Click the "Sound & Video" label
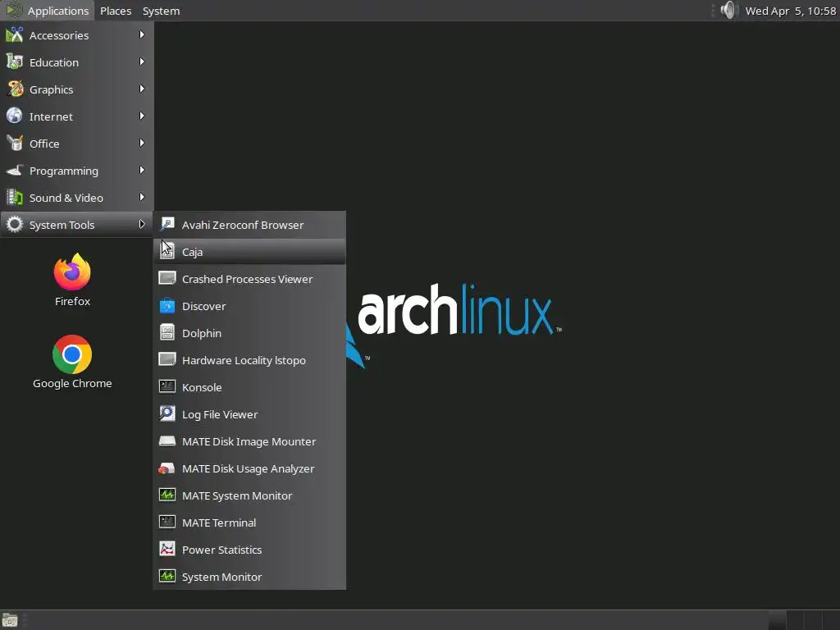 (x=66, y=199)
